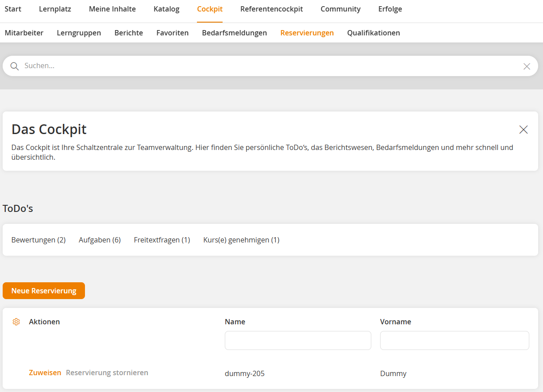Open the Favoriten tab

172,33
